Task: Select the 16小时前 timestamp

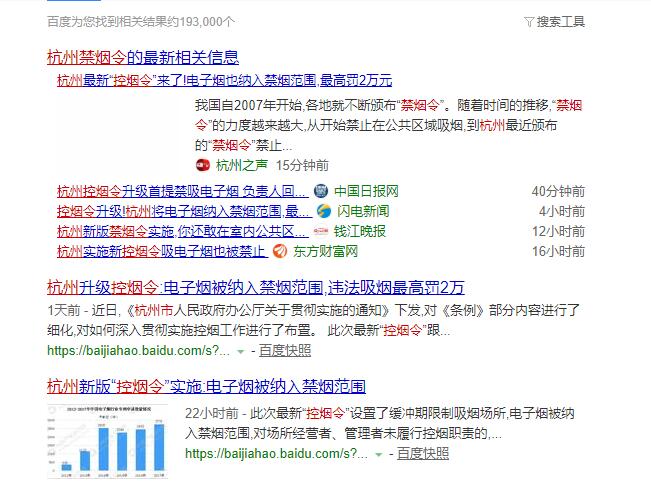Action: (558, 251)
